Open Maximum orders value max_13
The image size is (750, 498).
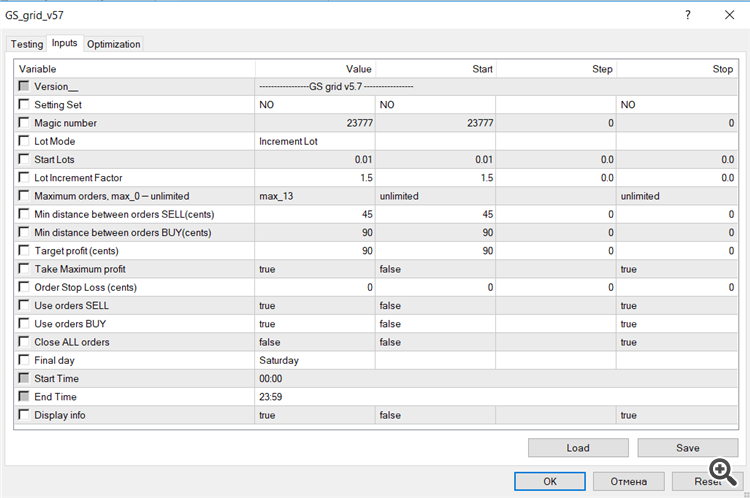[x=315, y=196]
